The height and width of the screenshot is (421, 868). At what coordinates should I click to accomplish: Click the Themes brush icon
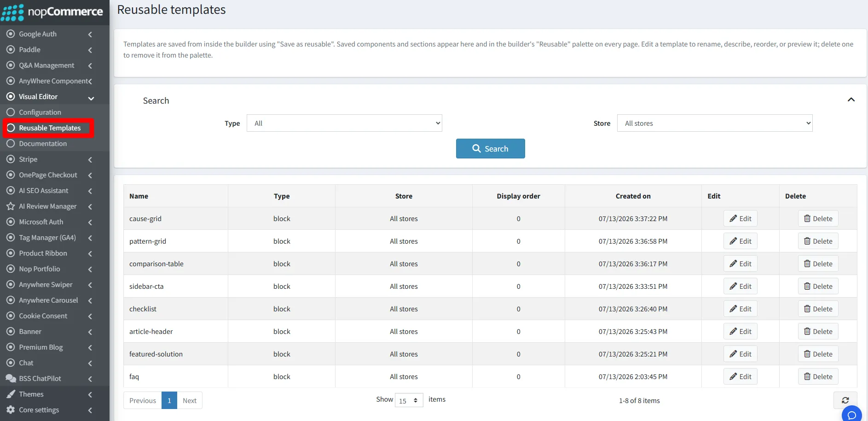pos(11,394)
